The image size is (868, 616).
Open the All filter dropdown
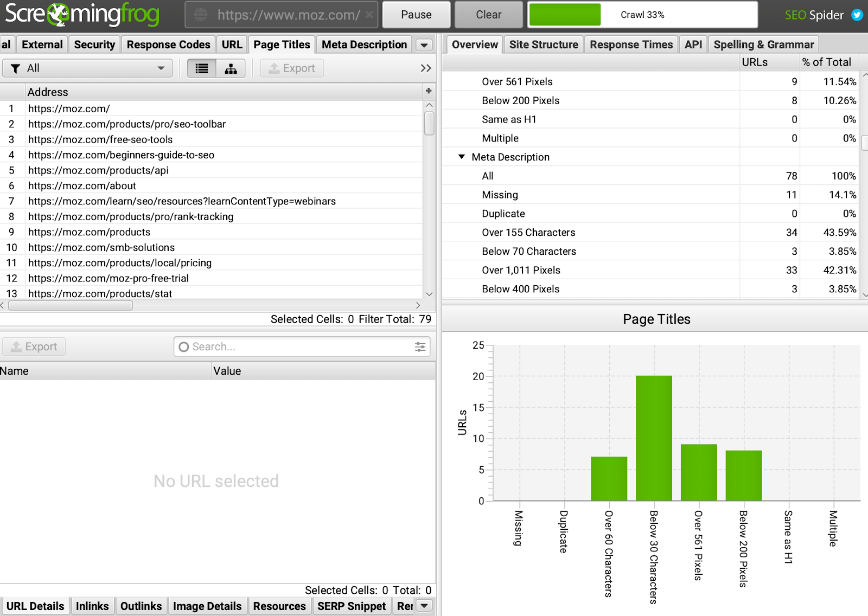[161, 68]
